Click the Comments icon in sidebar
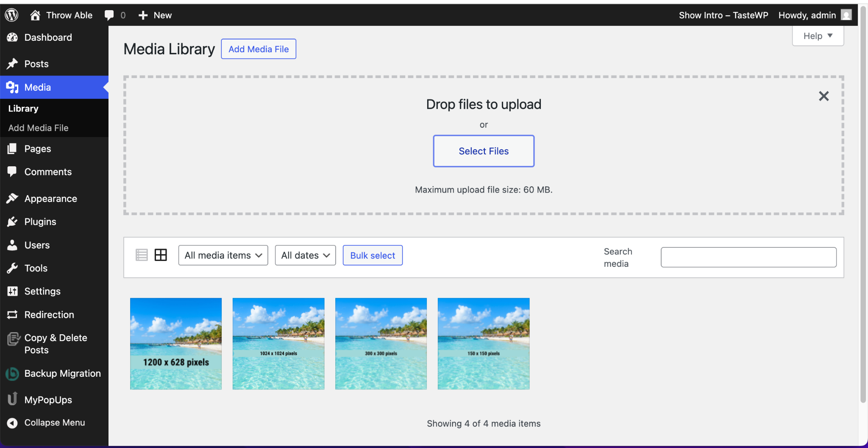The image size is (868, 448). (12, 172)
